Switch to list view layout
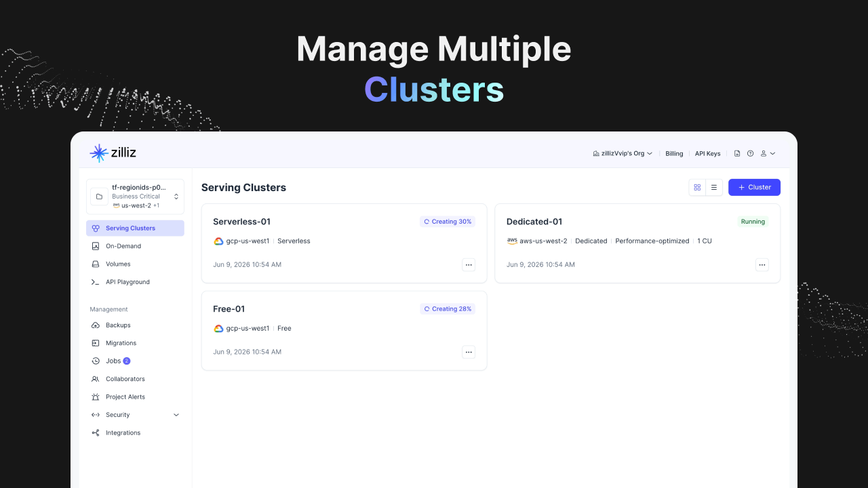 [714, 187]
